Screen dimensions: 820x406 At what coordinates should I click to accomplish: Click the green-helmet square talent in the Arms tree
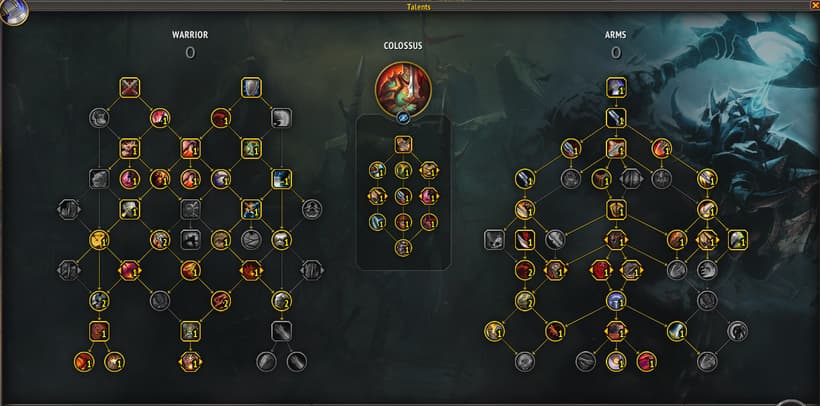(737, 240)
